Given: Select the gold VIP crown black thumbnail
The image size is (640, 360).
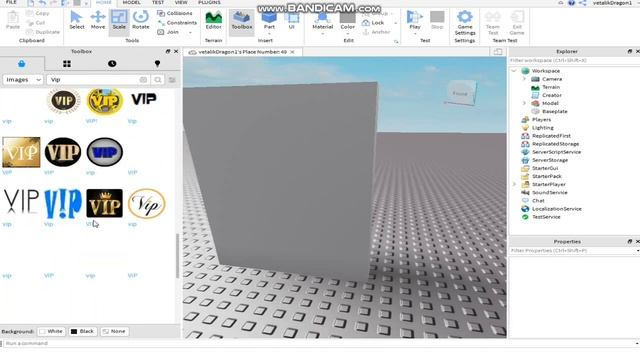Looking at the screenshot, I should [x=104, y=203].
